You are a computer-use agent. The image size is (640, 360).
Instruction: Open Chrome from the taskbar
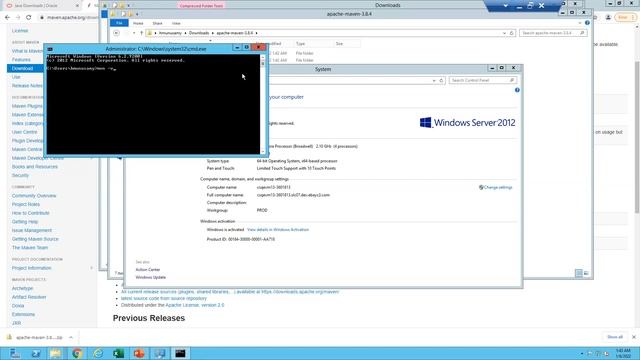77,353
